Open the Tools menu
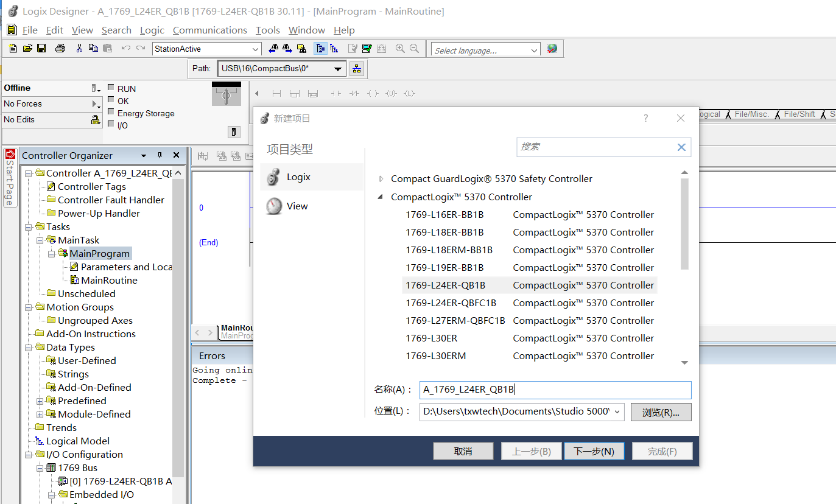The image size is (836, 504). click(268, 30)
